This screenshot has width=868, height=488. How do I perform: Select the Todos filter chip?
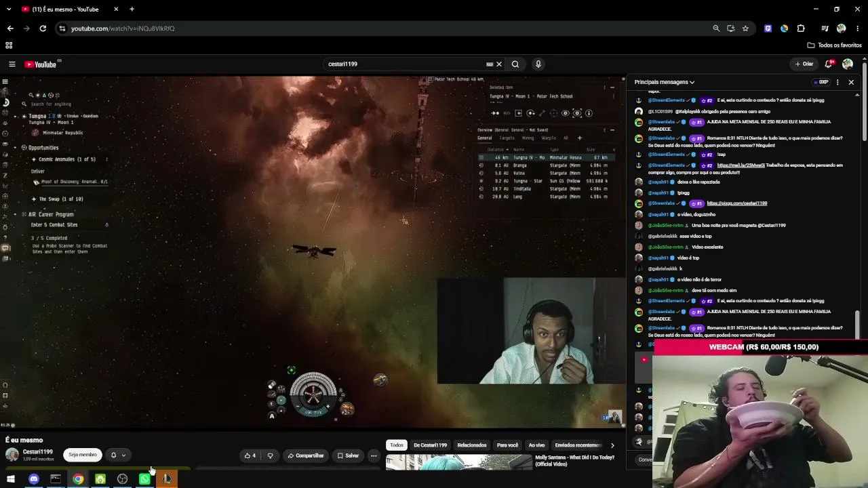(x=397, y=445)
